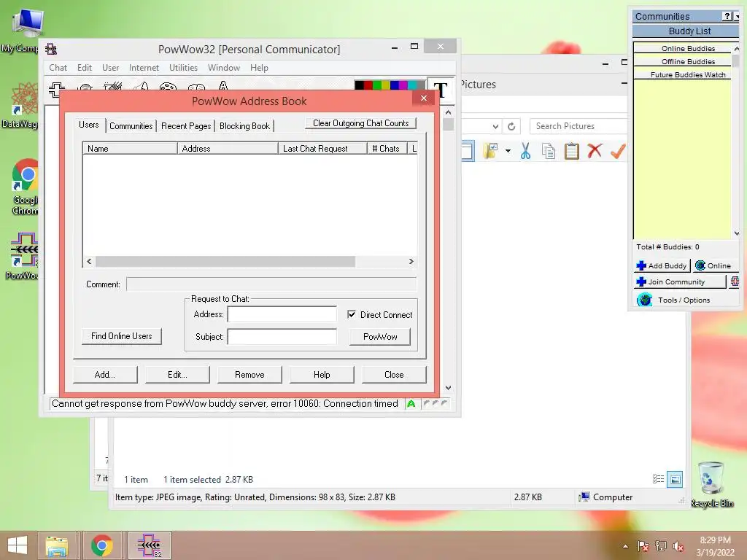The height and width of the screenshot is (560, 747).
Task: Open File Explorer from the taskbar
Action: tap(57, 545)
